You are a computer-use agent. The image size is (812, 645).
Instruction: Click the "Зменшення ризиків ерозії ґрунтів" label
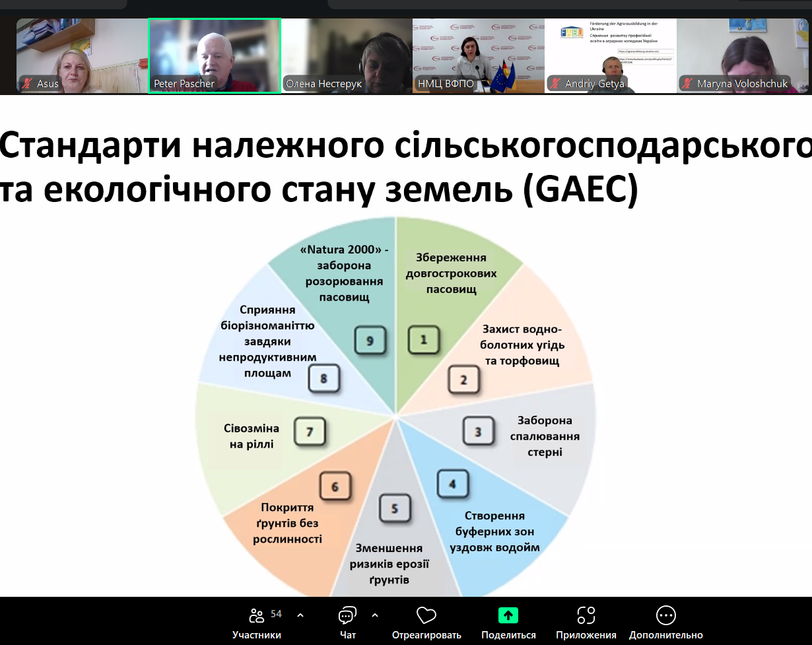click(389, 564)
